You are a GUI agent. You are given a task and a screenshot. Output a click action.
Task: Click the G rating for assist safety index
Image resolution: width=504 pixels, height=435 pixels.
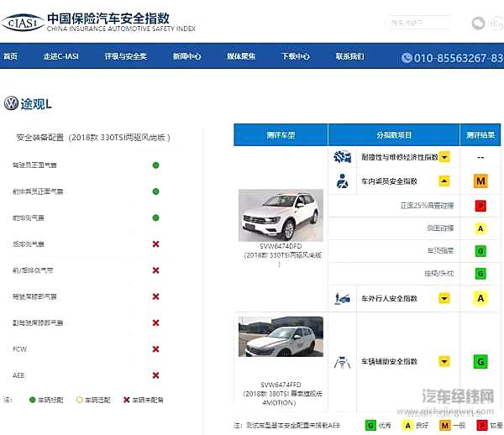[480, 362]
